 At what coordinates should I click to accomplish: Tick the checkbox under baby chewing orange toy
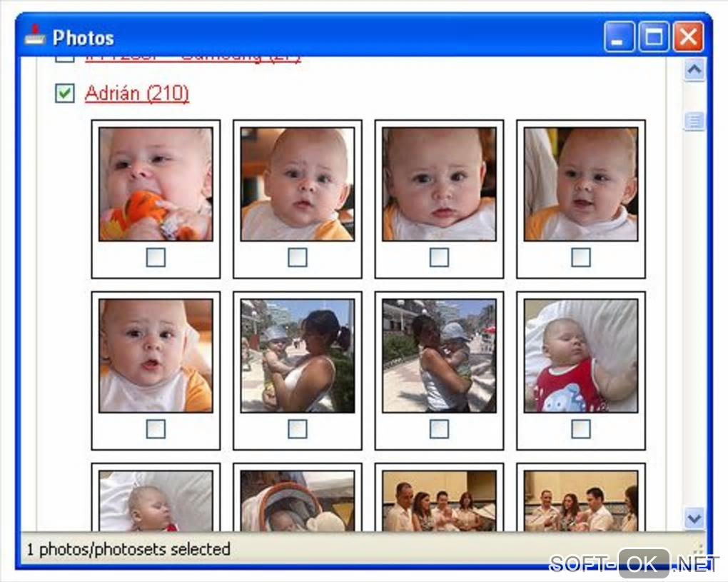[156, 257]
